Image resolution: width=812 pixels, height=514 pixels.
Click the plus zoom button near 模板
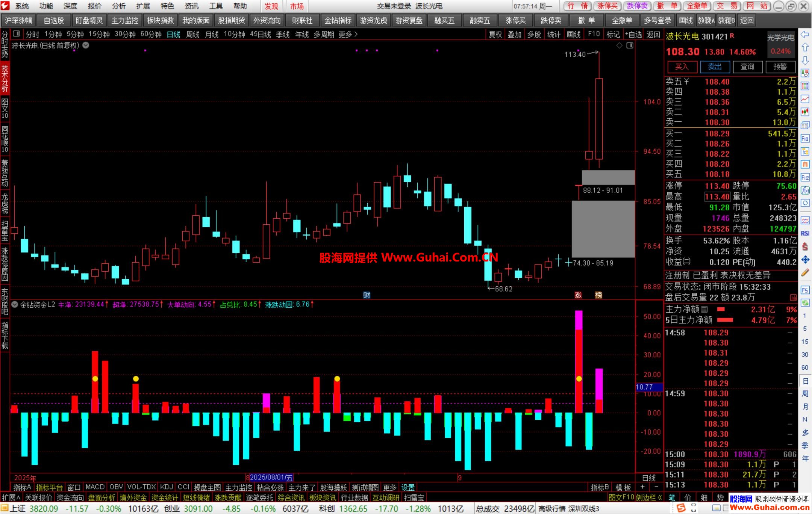(642, 487)
